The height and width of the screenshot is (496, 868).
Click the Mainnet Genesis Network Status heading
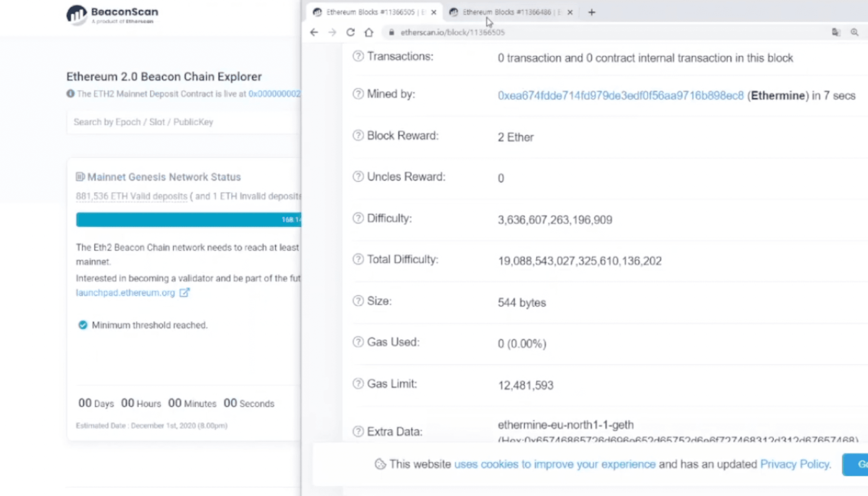pyautogui.click(x=164, y=177)
